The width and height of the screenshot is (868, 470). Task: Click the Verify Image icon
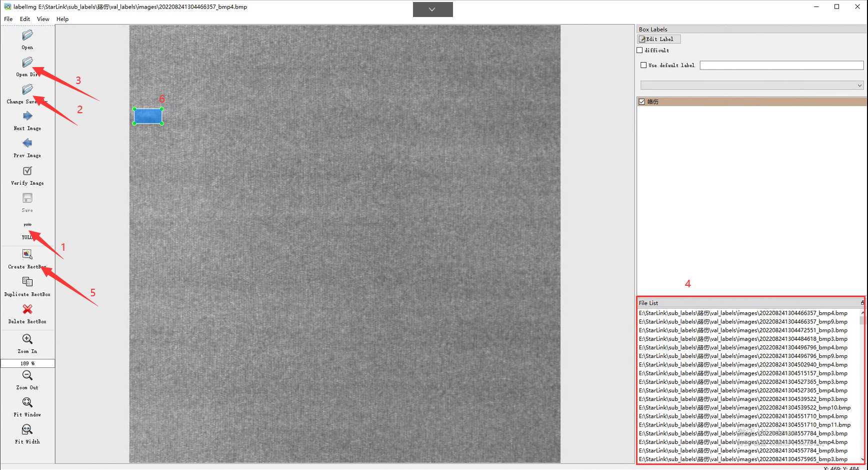(27, 171)
